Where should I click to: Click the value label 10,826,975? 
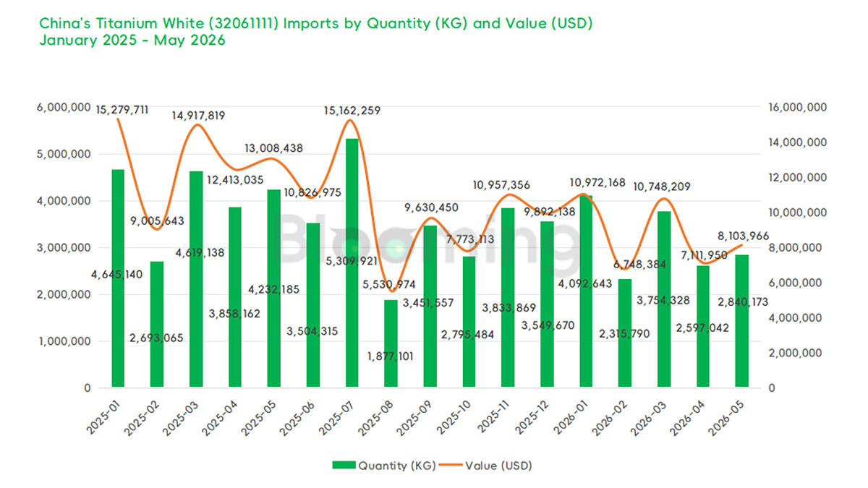pyautogui.click(x=312, y=192)
